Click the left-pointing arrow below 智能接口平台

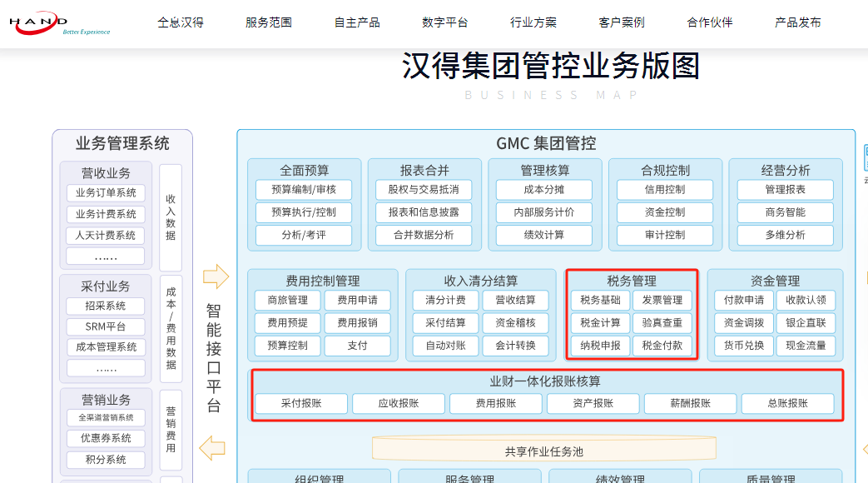pos(212,448)
